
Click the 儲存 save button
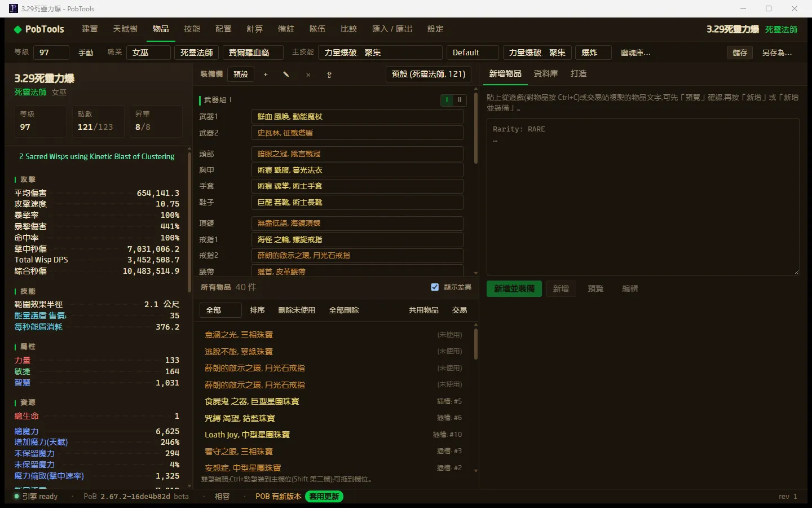pyautogui.click(x=740, y=52)
